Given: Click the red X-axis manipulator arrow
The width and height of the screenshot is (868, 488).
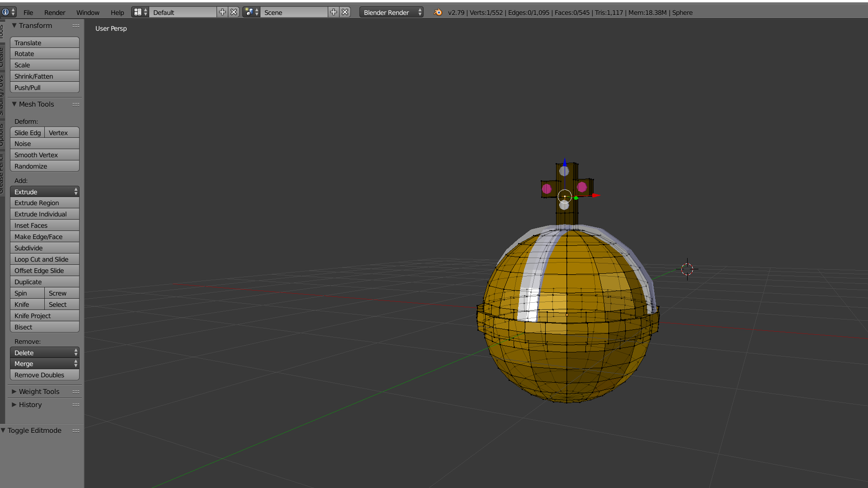Looking at the screenshot, I should pos(596,195).
